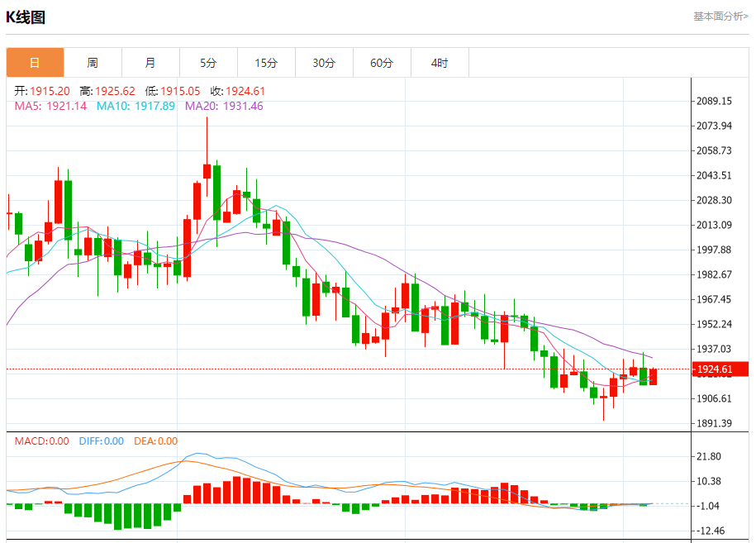The height and width of the screenshot is (543, 756).
Task: Open the 基本面分析 link
Action: (720, 17)
